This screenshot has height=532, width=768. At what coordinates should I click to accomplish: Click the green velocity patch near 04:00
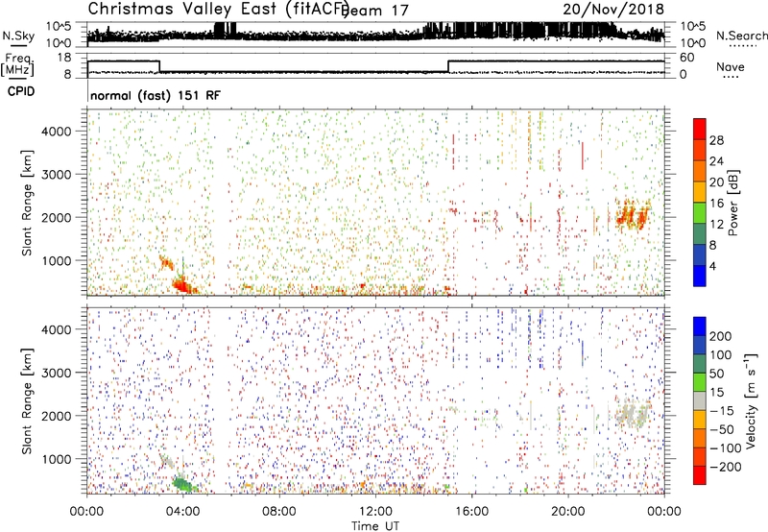(x=184, y=485)
